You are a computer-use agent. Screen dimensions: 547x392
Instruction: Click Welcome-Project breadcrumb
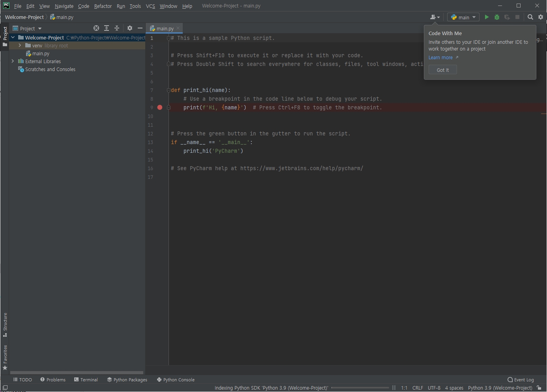point(24,17)
